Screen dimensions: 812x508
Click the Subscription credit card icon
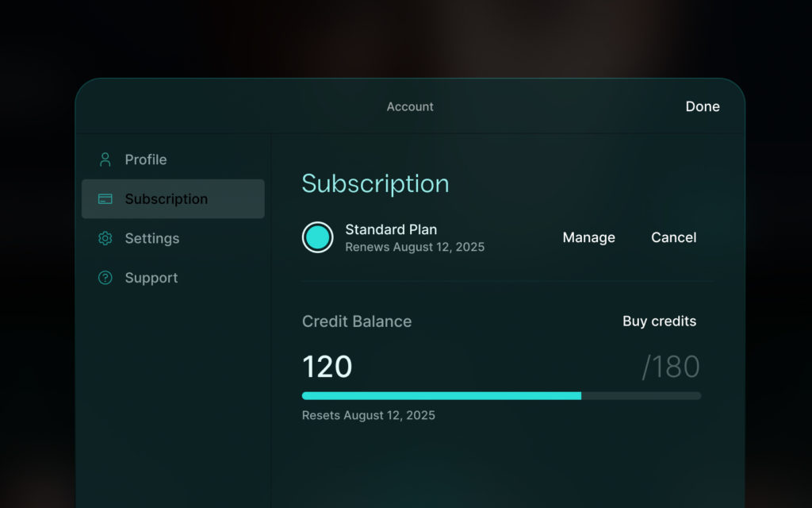tap(105, 199)
